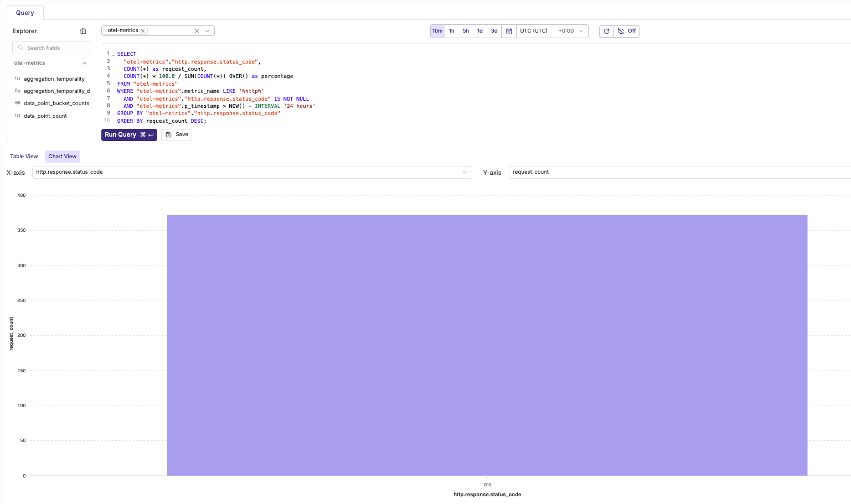851x504 pixels.
Task: Remove the otel-metrics tag chip
Action: pyautogui.click(x=143, y=31)
